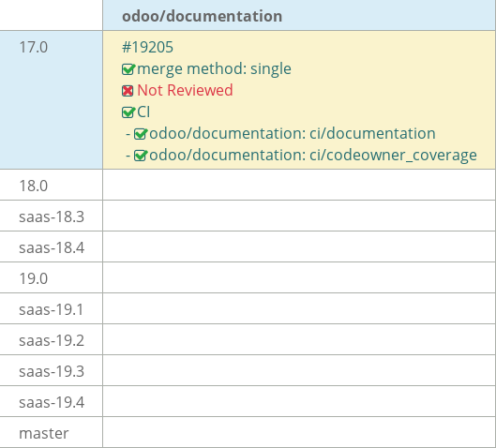Select the saas-19.1 branch row label
Screen dimensions: 496x448
52,309
